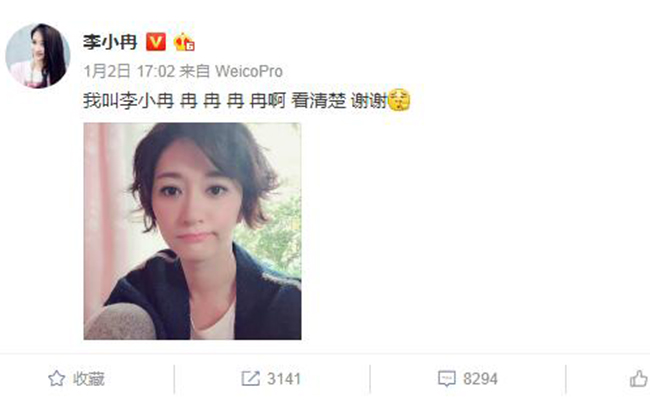Open the 1月2日 17:02 timestamp link
Viewport: 650px width, 400px height.
click(129, 71)
